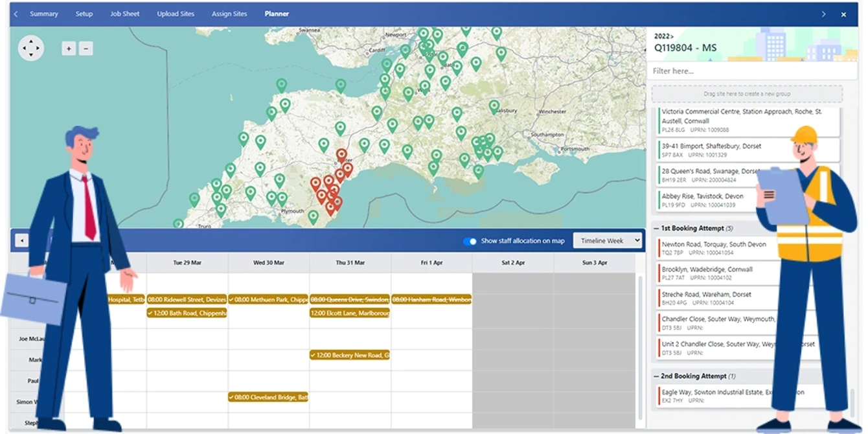The width and height of the screenshot is (868, 434).
Task: Open the Job Sheet tab
Action: 124,13
